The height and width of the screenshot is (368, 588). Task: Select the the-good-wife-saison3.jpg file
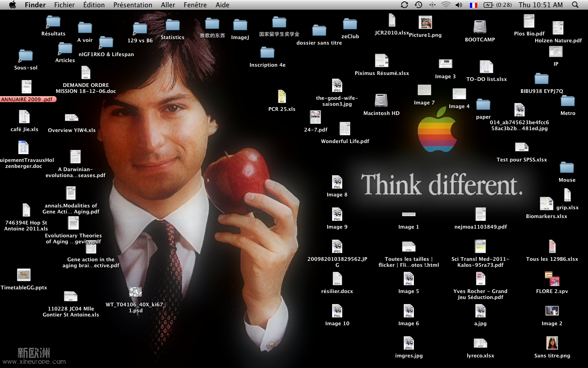pos(337,86)
